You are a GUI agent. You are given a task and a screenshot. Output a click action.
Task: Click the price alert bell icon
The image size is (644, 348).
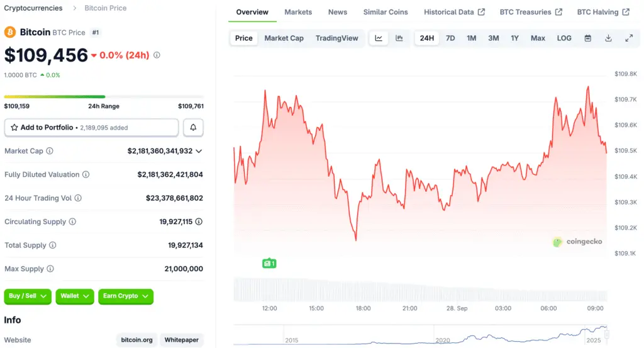click(193, 128)
